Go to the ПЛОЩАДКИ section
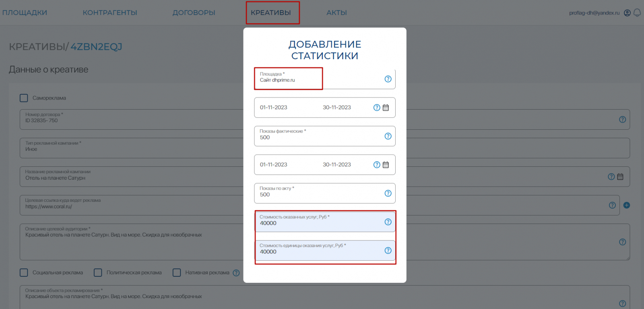644x309 pixels. pyautogui.click(x=25, y=13)
